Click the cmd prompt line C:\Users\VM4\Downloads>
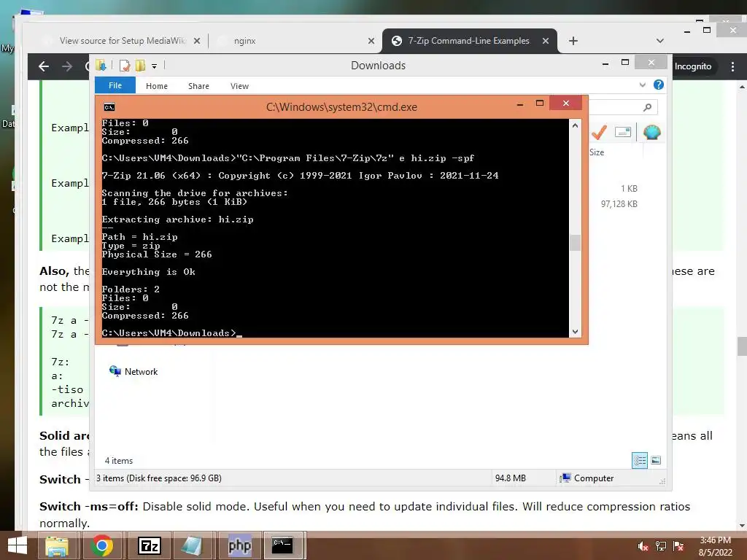The width and height of the screenshot is (747, 560). coord(169,332)
